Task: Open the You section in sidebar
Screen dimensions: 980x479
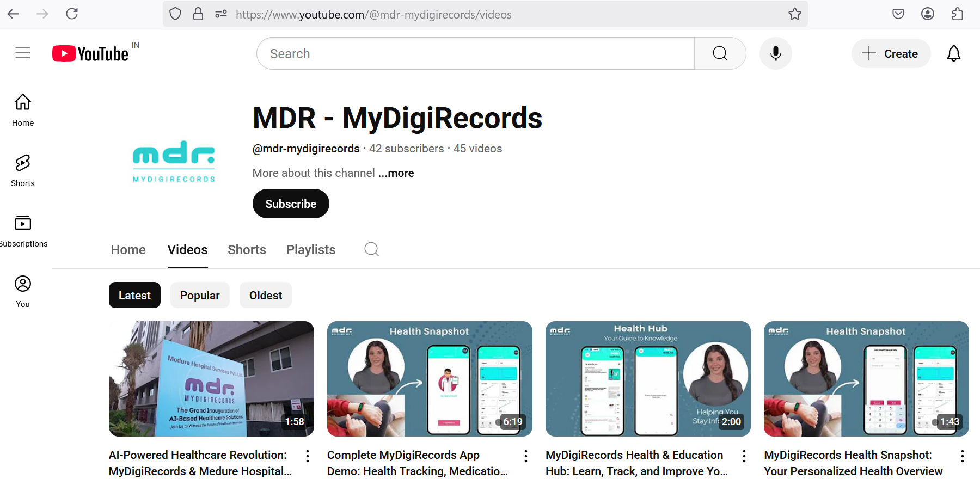Action: 23,291
